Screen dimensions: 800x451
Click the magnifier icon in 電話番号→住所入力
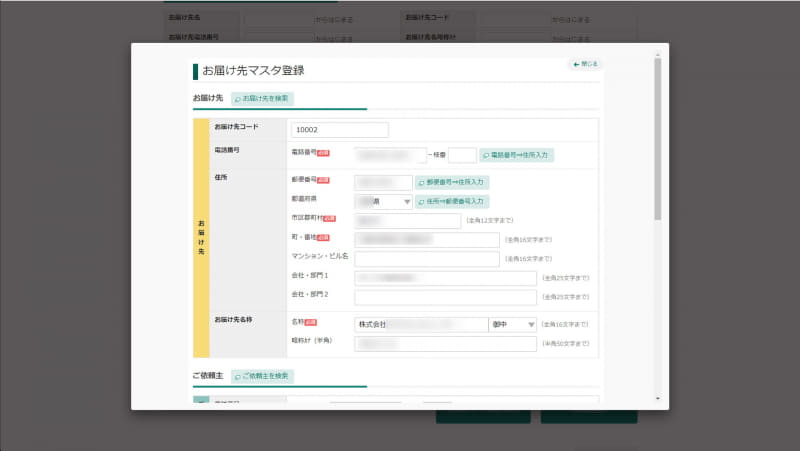point(486,156)
